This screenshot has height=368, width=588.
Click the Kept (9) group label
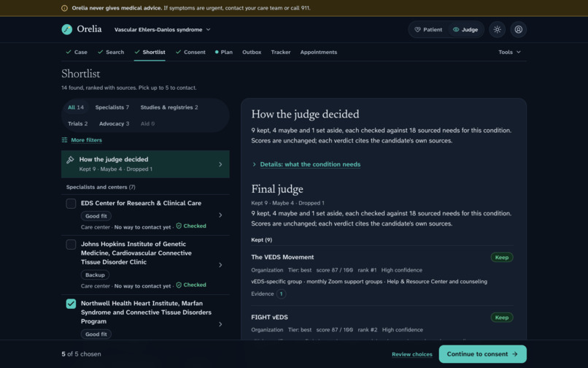[261, 240]
